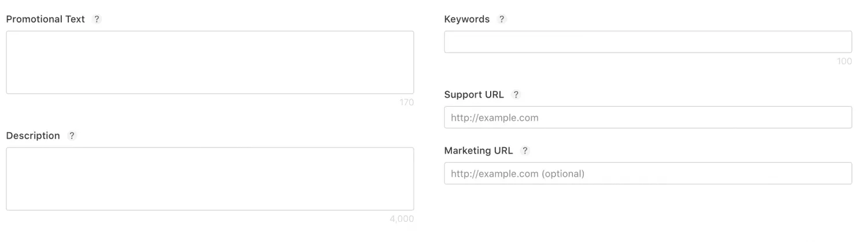Click inside the Promotional Text box

[x=209, y=62]
